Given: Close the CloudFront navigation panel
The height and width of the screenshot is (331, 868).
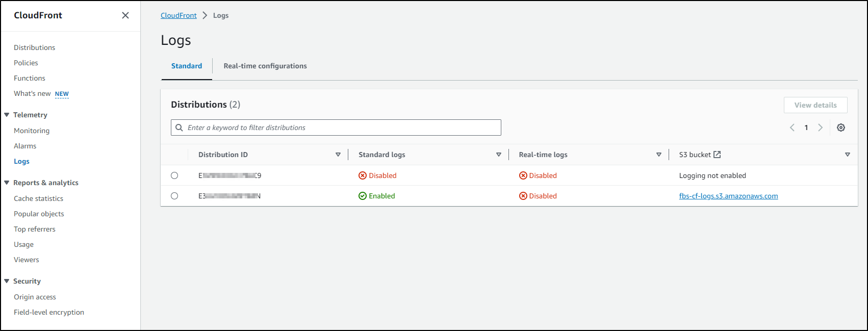Looking at the screenshot, I should 125,15.
